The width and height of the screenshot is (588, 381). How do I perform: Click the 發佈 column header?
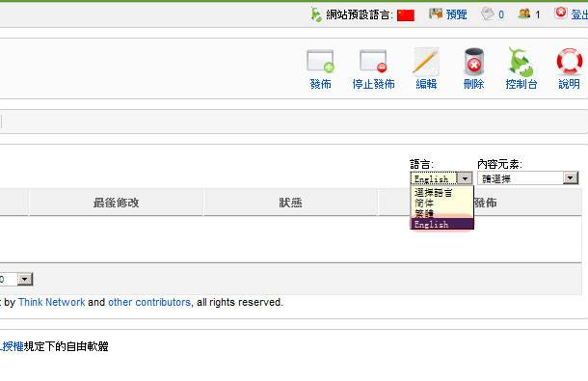point(486,203)
